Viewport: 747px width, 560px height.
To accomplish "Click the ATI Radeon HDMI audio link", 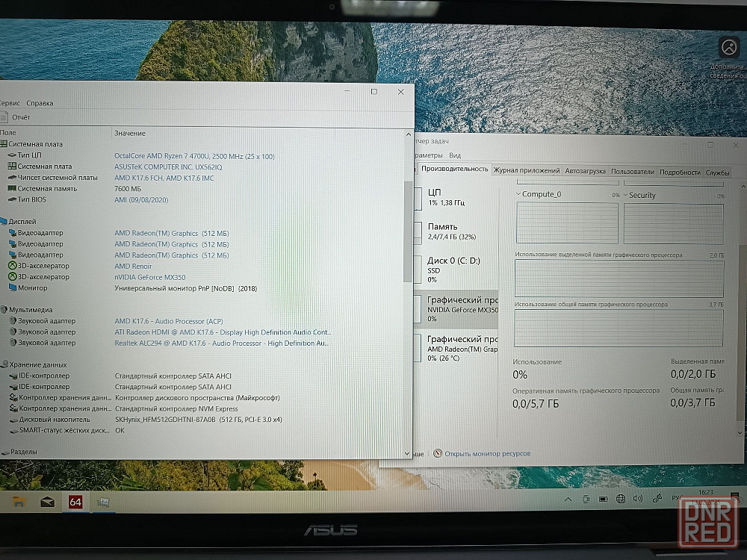I will 223,332.
